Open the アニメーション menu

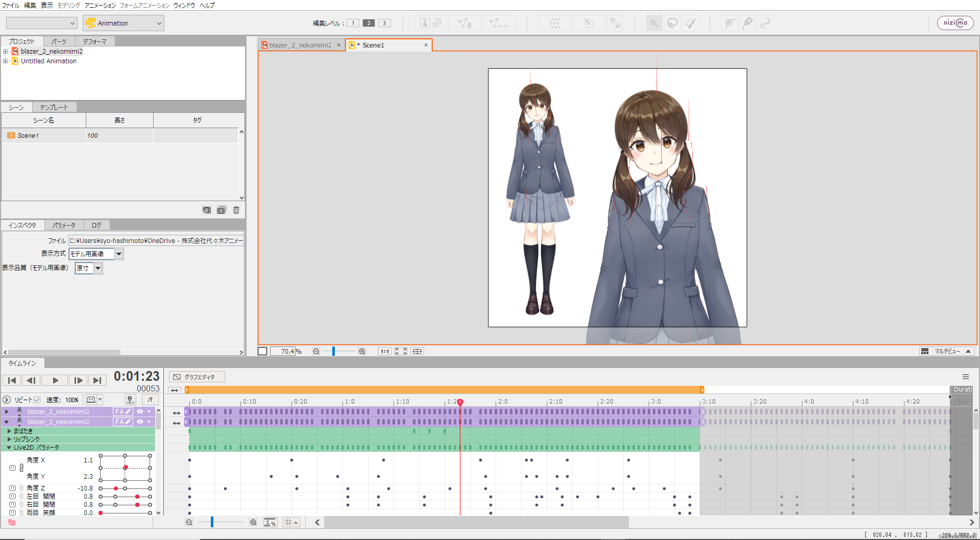100,5
